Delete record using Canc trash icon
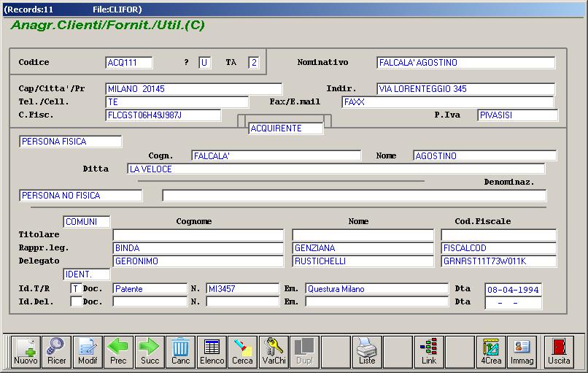The width and height of the screenshot is (588, 373). pyautogui.click(x=181, y=351)
